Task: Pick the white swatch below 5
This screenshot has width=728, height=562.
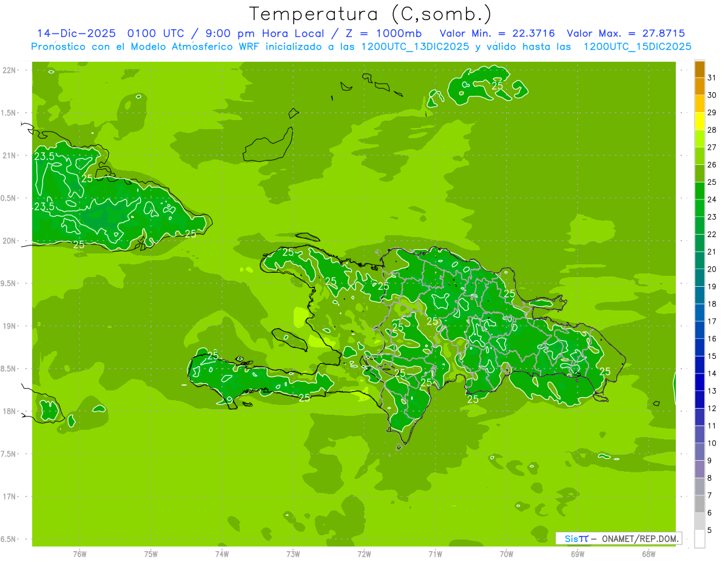Action: (699, 539)
